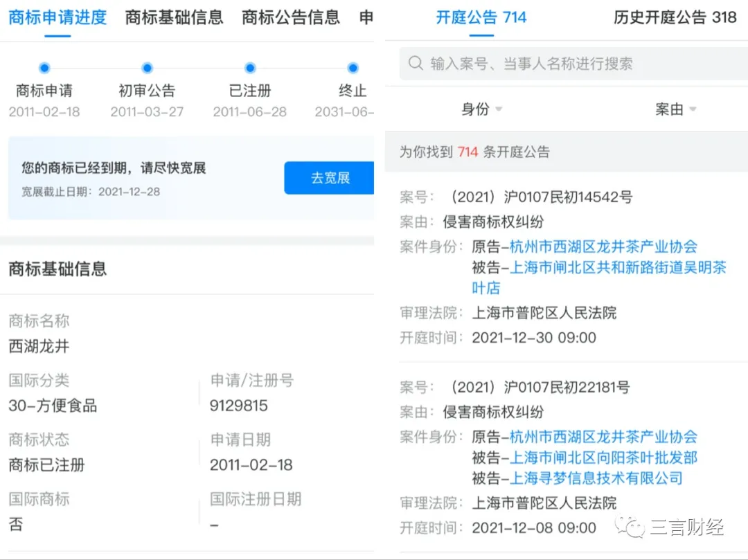Click the registration number 9129815
748x560 pixels.
click(x=238, y=406)
